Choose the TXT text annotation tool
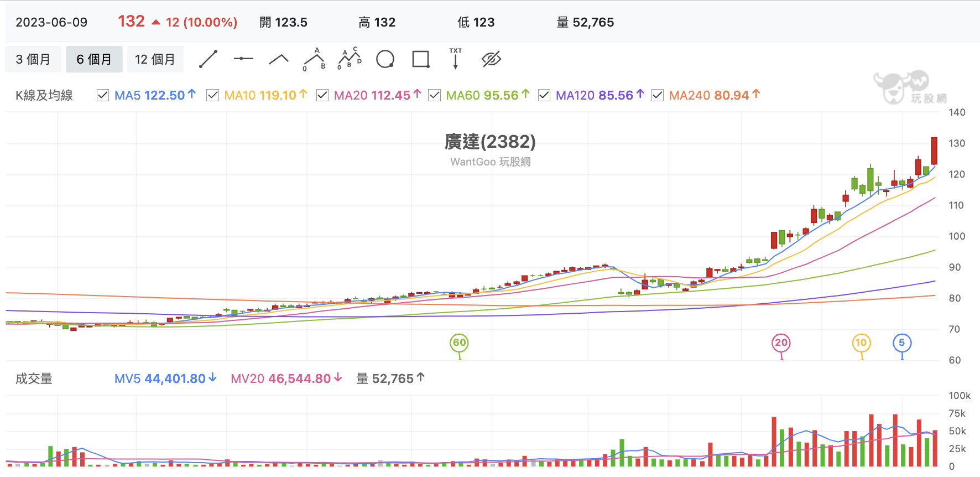 (455, 59)
